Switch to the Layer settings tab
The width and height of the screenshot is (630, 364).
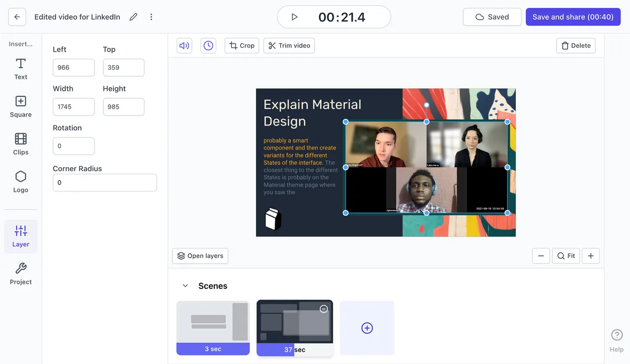(x=21, y=237)
